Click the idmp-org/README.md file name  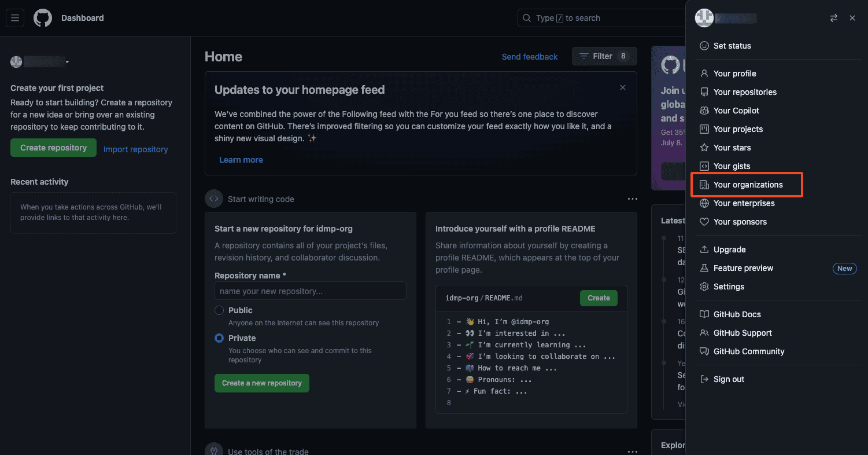[x=484, y=298]
